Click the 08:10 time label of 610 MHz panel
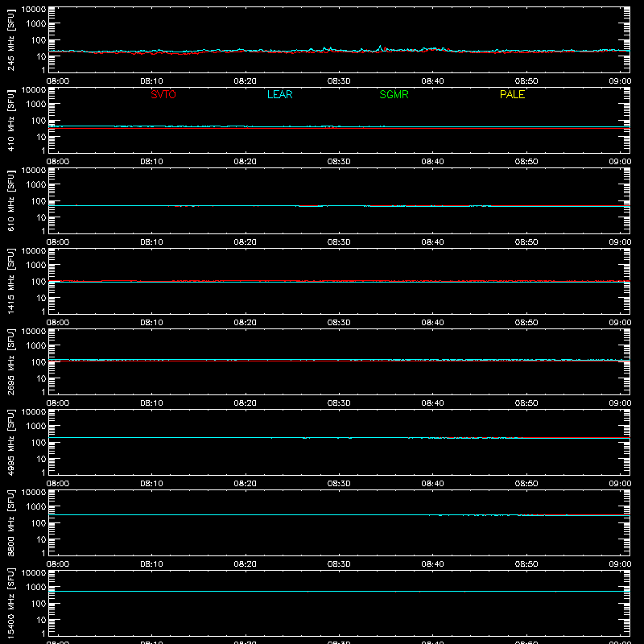This screenshot has width=644, height=644. point(151,242)
